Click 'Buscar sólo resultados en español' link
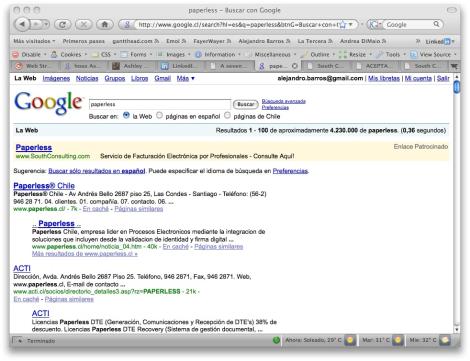Screen dimensions: 470x361 coord(97,171)
